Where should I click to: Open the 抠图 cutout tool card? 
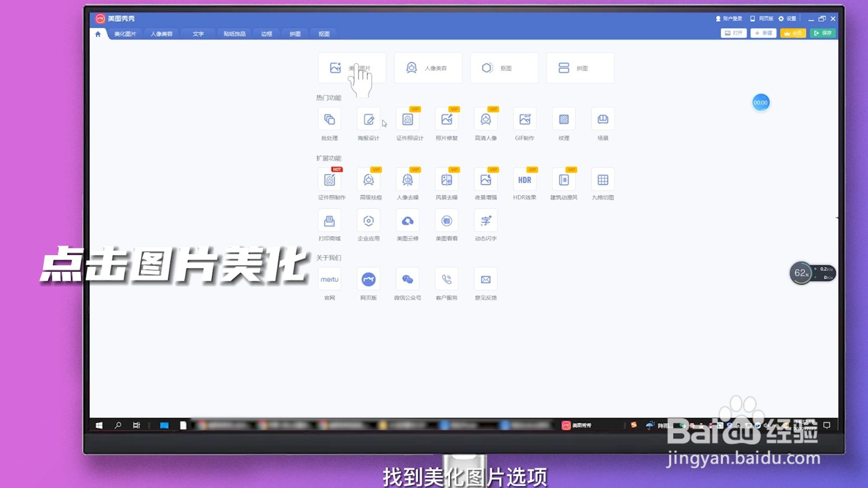(504, 67)
